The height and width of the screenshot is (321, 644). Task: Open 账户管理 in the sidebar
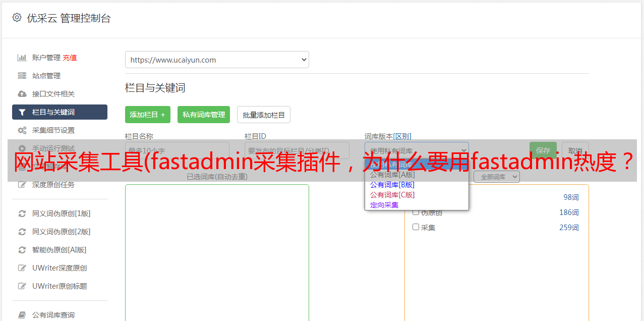[46, 58]
